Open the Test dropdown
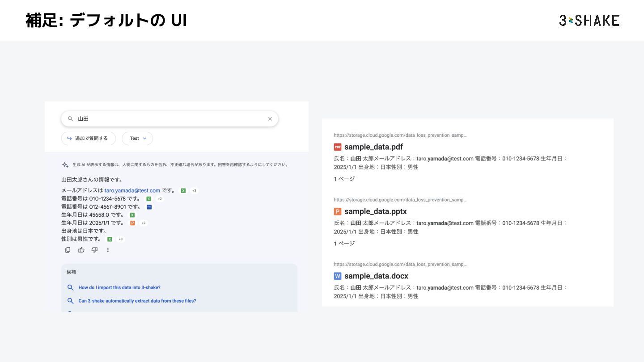644x362 pixels. coord(137,139)
